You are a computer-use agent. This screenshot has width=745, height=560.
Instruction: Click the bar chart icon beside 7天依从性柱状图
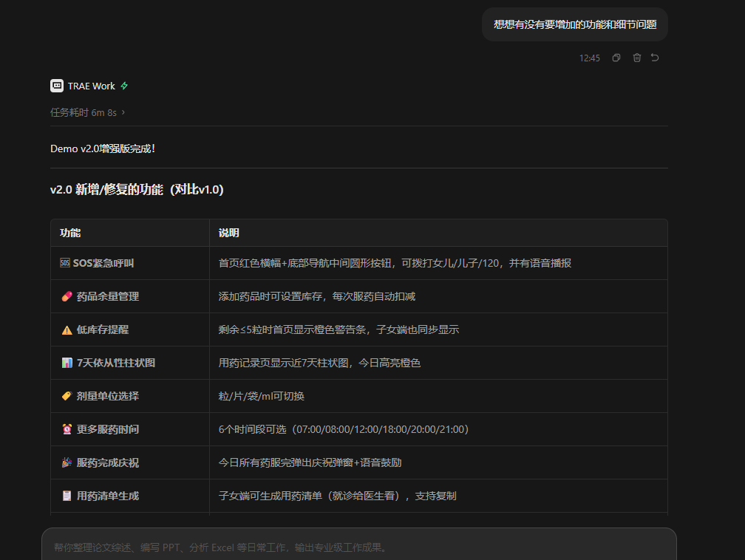tap(67, 363)
